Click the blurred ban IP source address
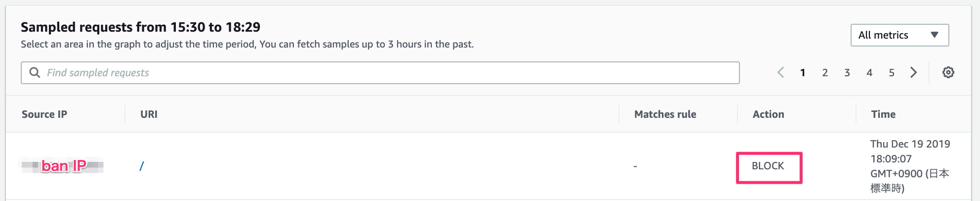This screenshot has width=980, height=201. pyautogui.click(x=63, y=165)
